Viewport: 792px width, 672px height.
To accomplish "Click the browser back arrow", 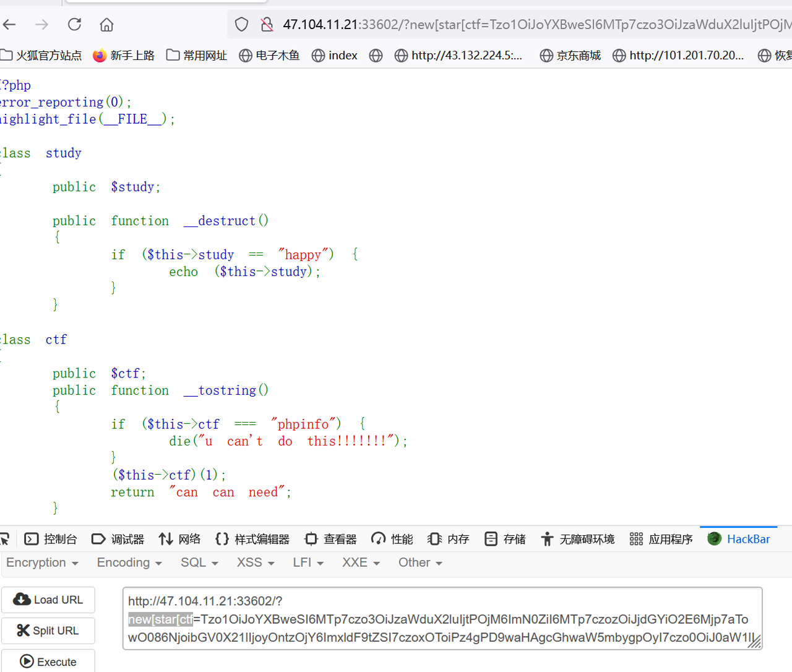I will 9,25.
